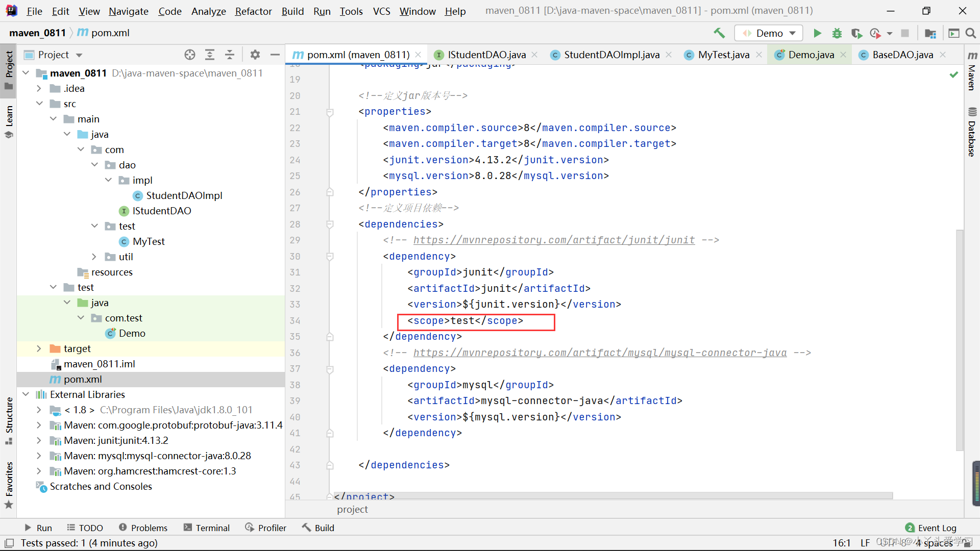Open Run Anything icon

[x=953, y=33]
